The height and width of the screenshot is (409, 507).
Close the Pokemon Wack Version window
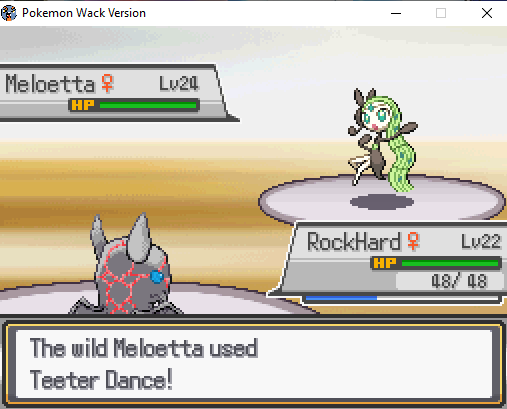pyautogui.click(x=487, y=13)
